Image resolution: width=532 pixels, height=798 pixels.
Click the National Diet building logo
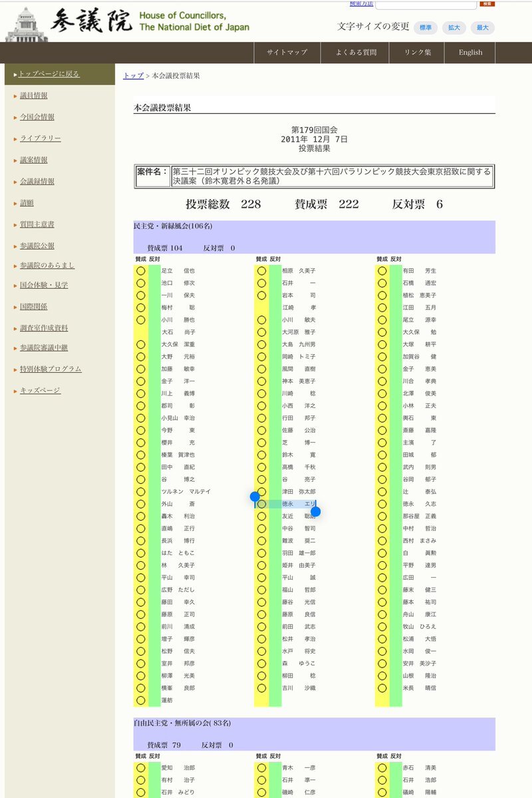tap(27, 25)
